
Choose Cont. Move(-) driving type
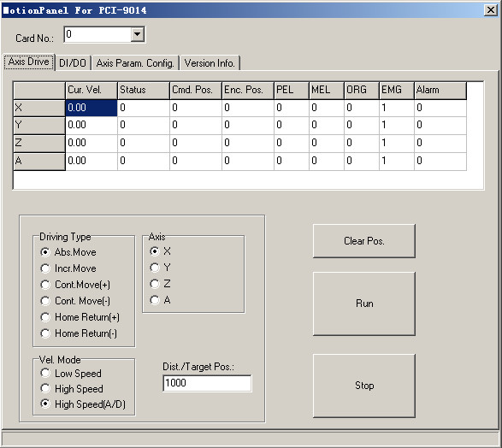(75, 301)
